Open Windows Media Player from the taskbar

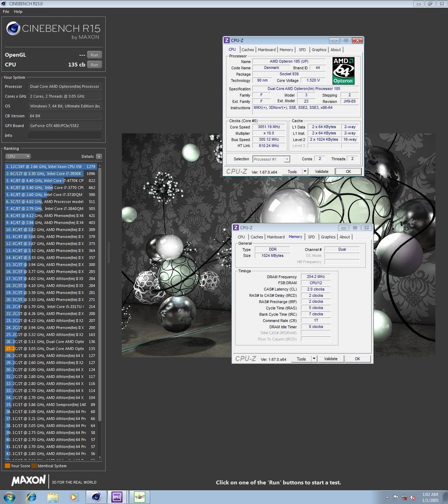74,497
